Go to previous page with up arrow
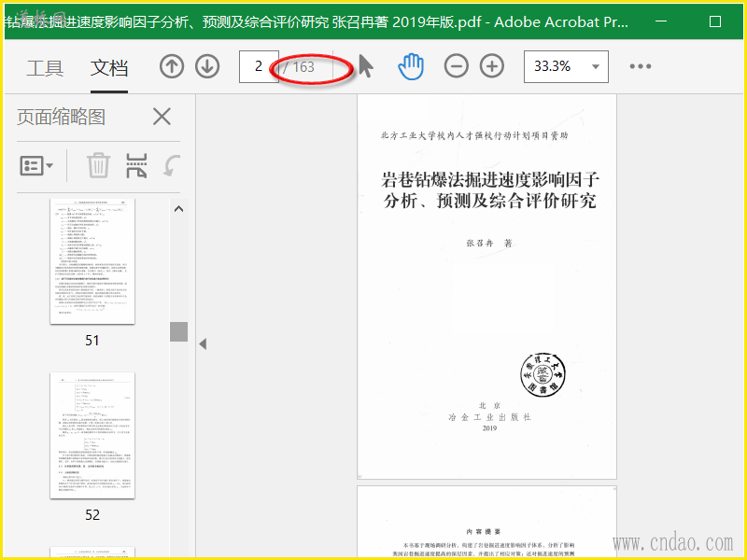This screenshot has width=747, height=560. pyautogui.click(x=172, y=66)
